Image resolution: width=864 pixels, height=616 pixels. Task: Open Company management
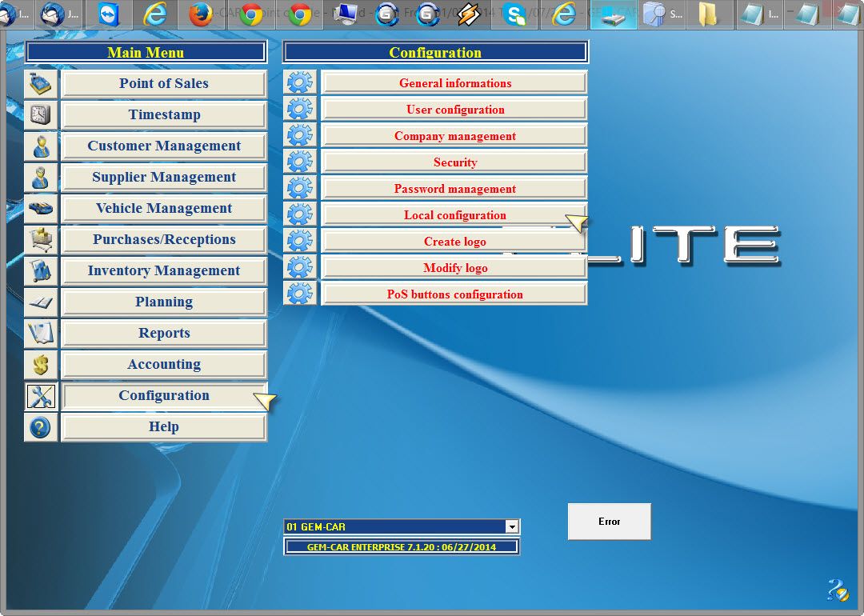454,135
